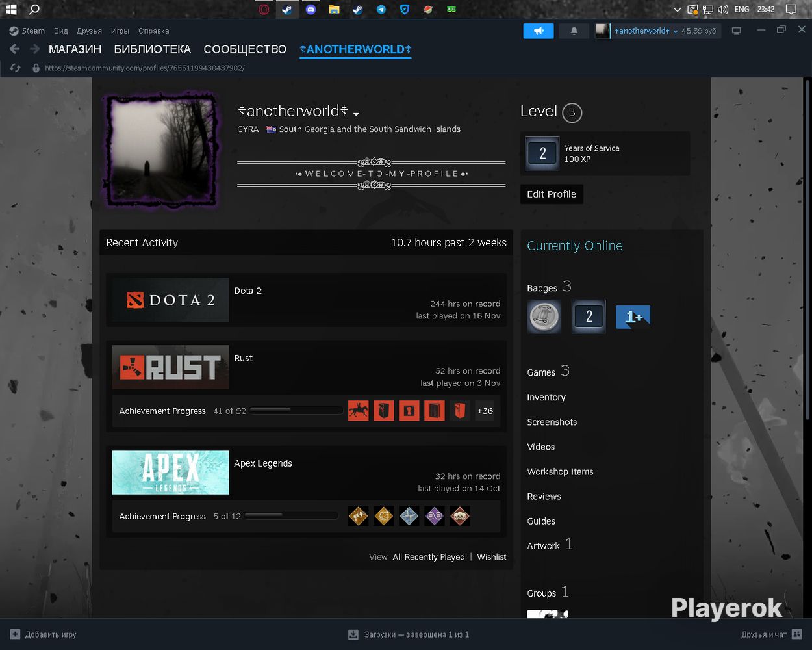Open the Guides link
812x650 pixels.
click(541, 521)
